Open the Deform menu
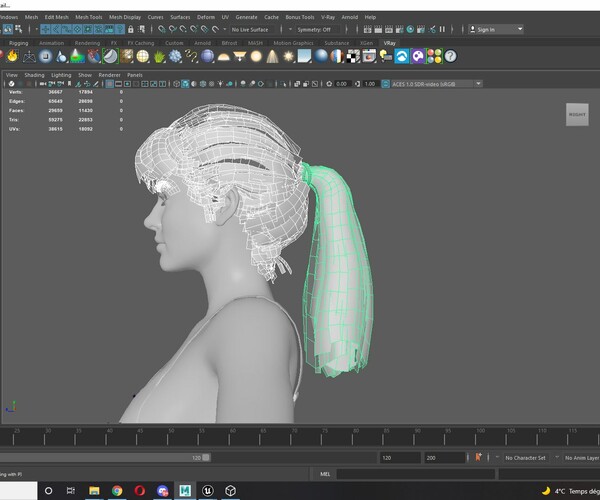This screenshot has height=500, width=600. point(206,17)
